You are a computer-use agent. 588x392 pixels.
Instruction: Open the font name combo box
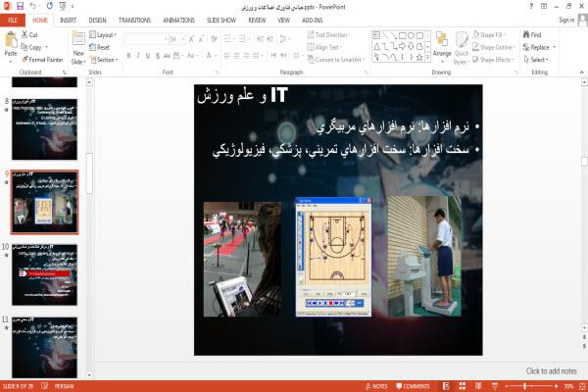pos(146,39)
